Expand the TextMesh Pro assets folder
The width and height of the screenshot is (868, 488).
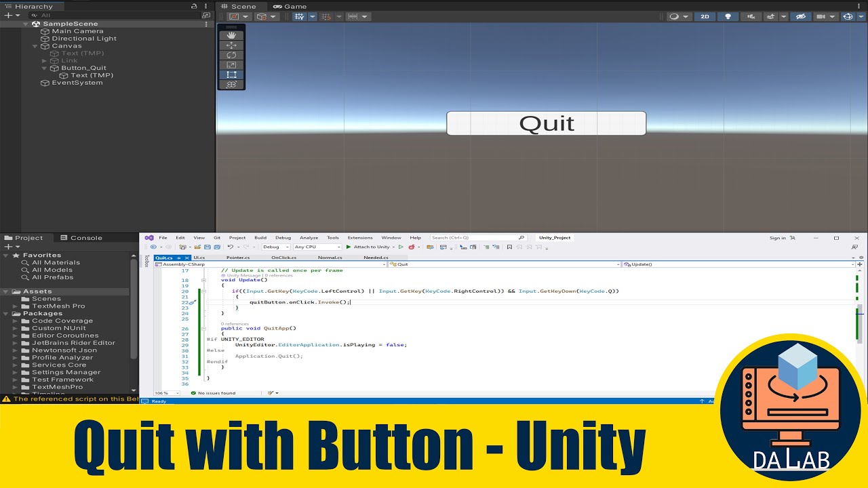[16, 306]
